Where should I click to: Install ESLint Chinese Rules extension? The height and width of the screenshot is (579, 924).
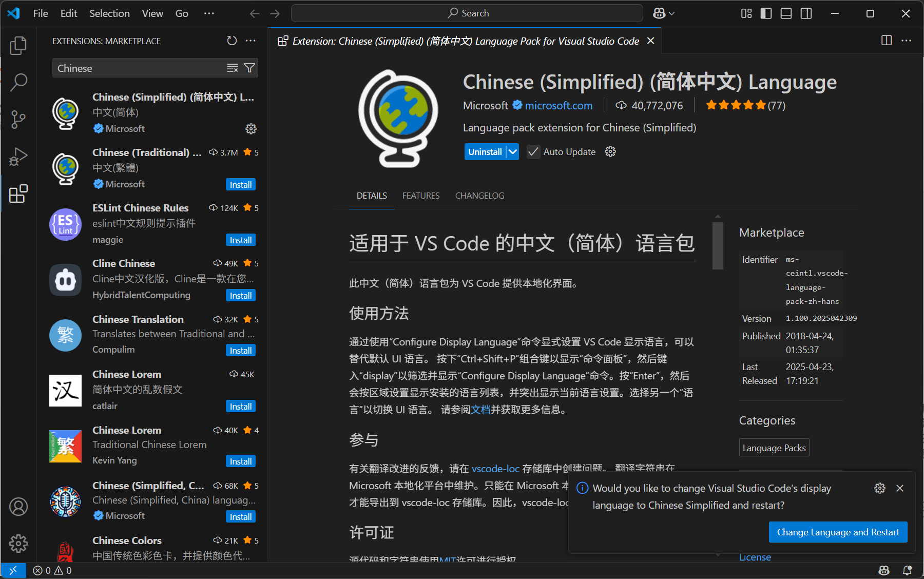(x=241, y=240)
